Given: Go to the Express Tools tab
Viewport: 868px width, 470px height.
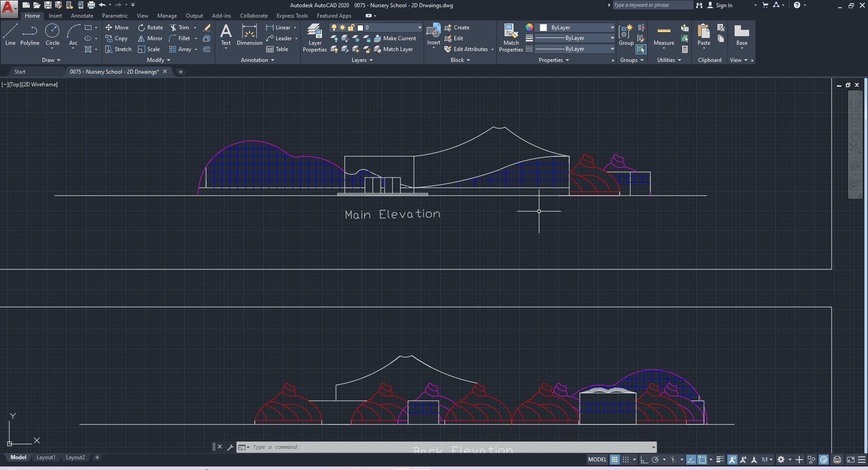Looking at the screenshot, I should tap(292, 16).
